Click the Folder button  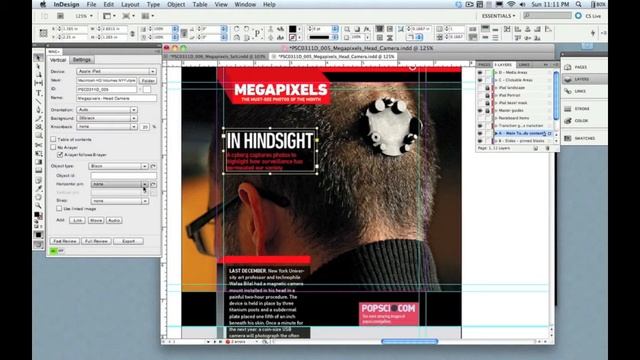148,81
